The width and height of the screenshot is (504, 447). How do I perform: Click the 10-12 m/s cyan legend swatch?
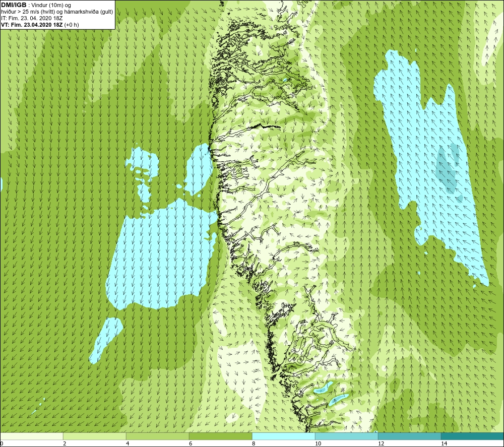coord(347,436)
